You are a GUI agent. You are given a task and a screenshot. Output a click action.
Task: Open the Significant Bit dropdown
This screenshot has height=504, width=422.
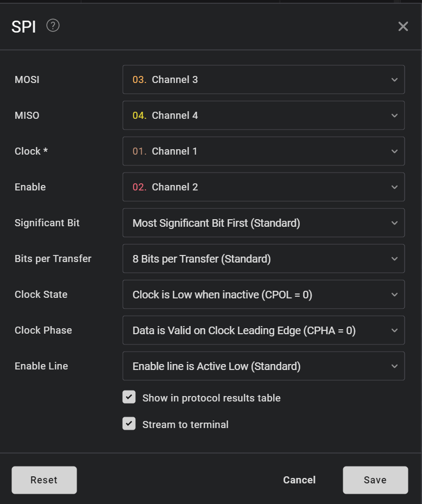point(263,223)
